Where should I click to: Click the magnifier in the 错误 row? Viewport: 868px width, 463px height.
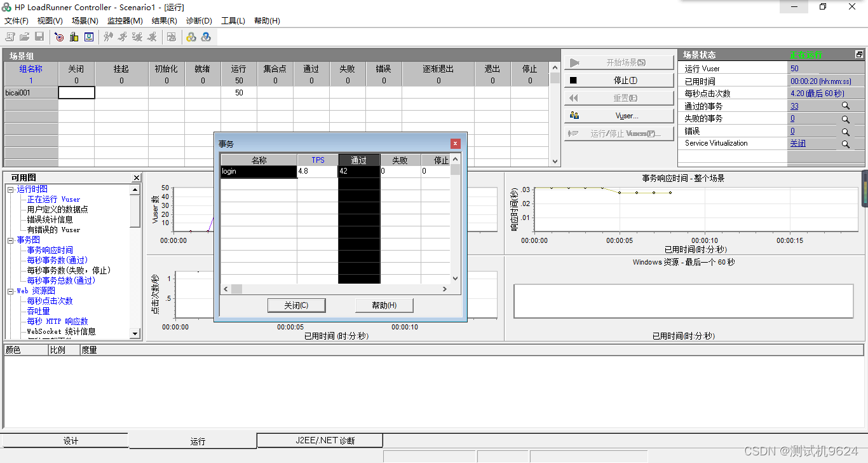(846, 132)
